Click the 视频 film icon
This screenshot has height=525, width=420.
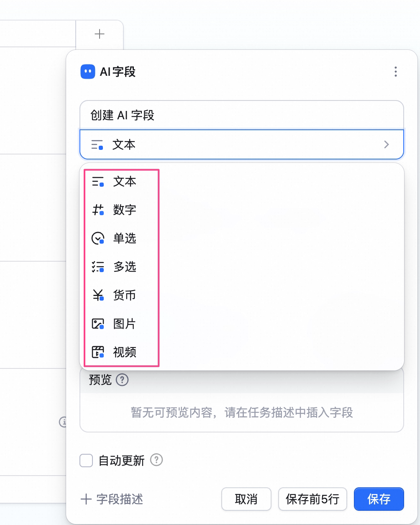[x=97, y=352]
